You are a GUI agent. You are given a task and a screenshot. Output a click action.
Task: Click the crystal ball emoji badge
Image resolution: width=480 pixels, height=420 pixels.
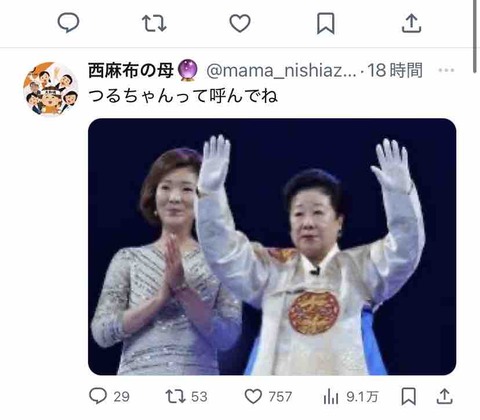[x=189, y=70]
